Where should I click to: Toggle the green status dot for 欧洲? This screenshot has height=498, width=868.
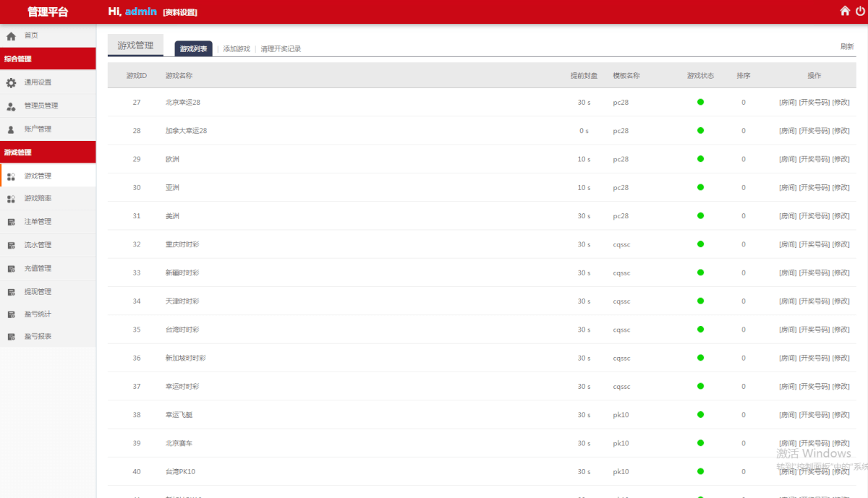tap(700, 159)
